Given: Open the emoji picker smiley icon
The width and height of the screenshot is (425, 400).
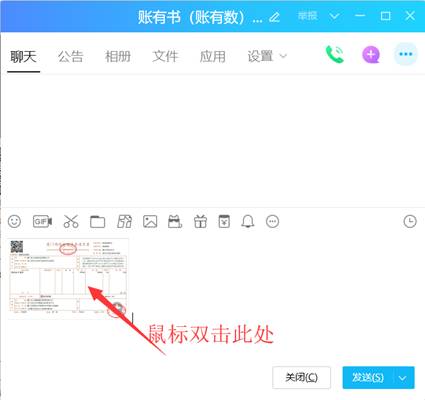Looking at the screenshot, I should click(x=14, y=221).
